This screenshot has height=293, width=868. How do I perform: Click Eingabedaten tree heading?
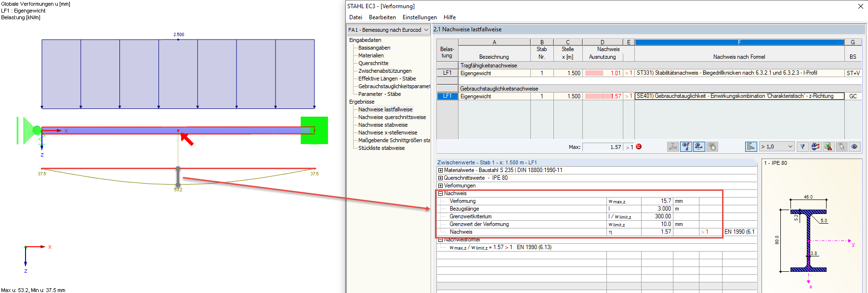(365, 40)
